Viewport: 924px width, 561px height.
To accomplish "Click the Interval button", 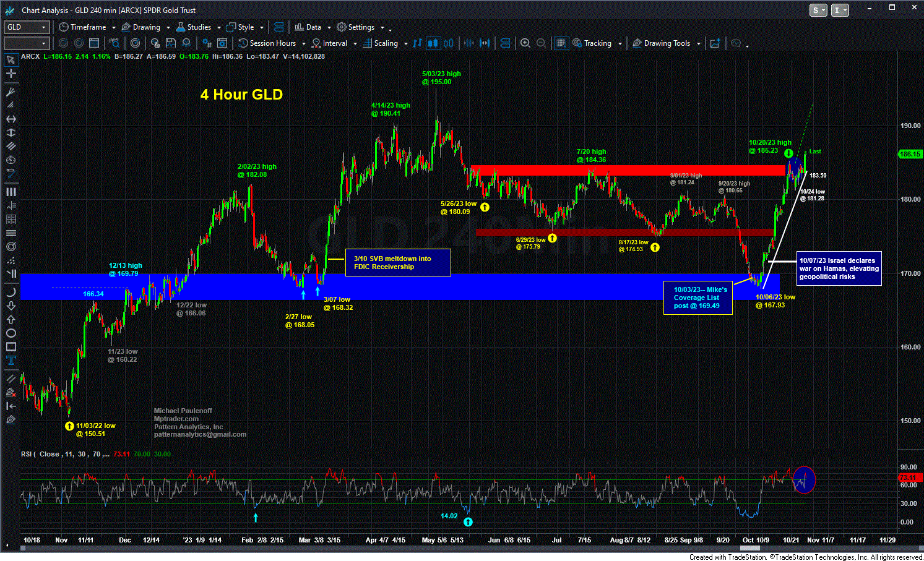I will pyautogui.click(x=330, y=43).
